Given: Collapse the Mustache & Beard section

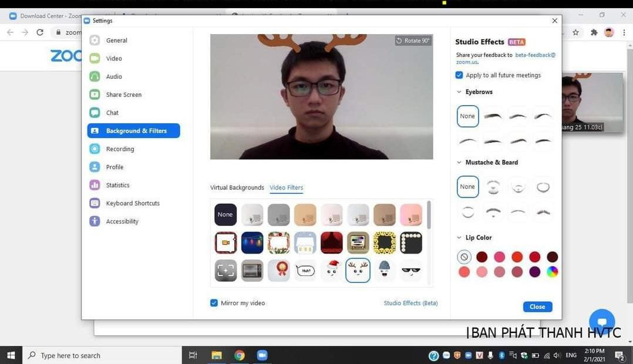Looking at the screenshot, I should pos(459,162).
